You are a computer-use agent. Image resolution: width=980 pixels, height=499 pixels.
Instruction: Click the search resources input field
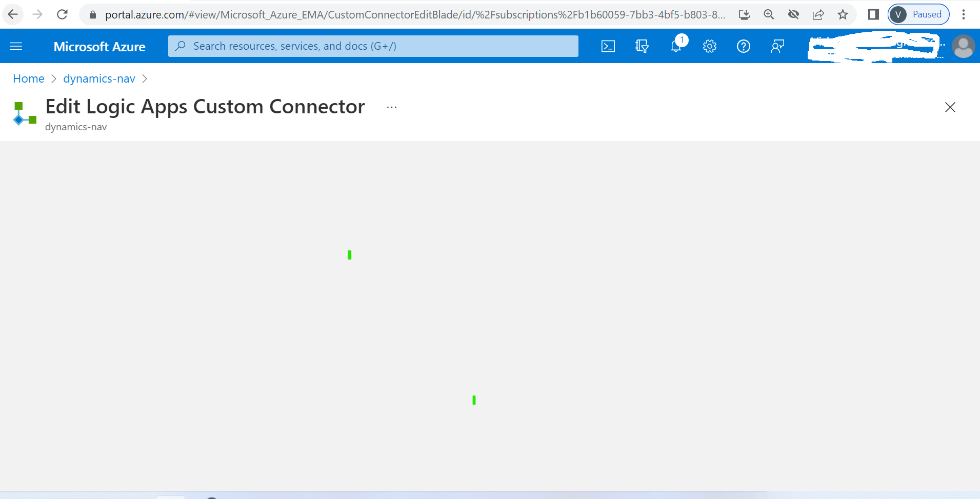point(373,46)
